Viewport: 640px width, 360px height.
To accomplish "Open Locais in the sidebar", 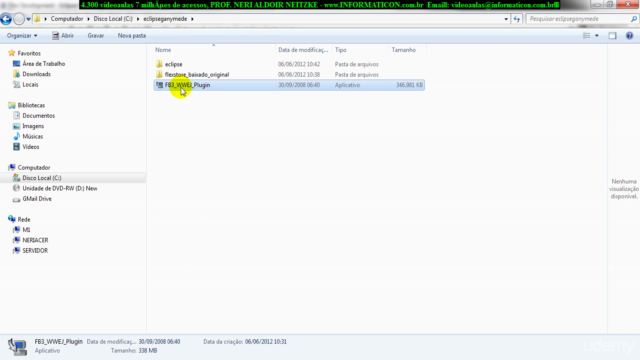I will (30, 84).
